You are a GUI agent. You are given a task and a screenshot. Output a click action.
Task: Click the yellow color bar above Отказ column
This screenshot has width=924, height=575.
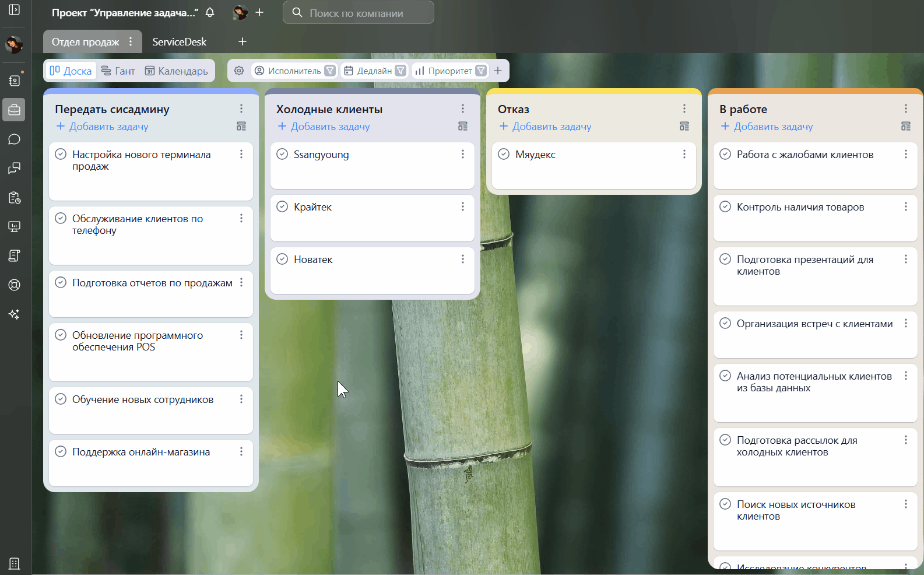click(x=593, y=91)
